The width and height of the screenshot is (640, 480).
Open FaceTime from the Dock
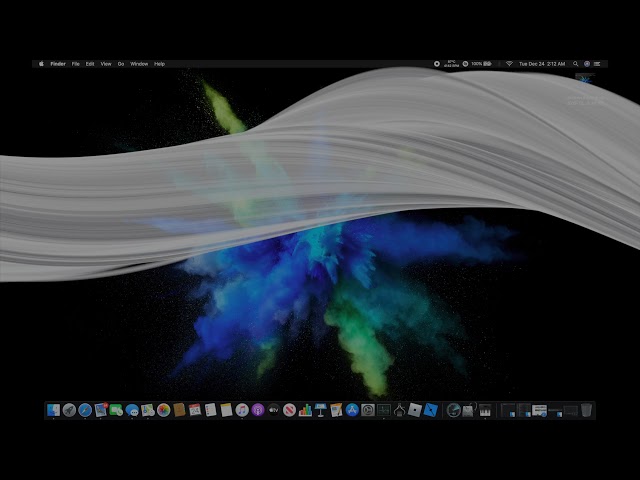point(116,410)
